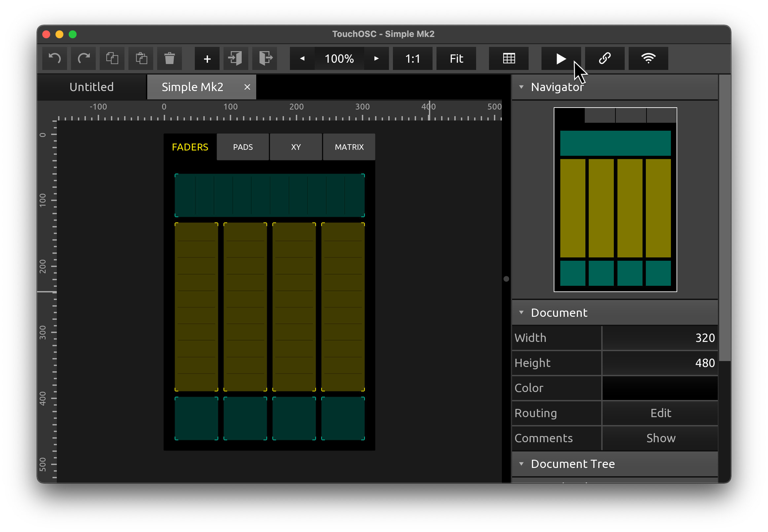
Task: Select the third yellow vertical fader
Action: [294, 307]
